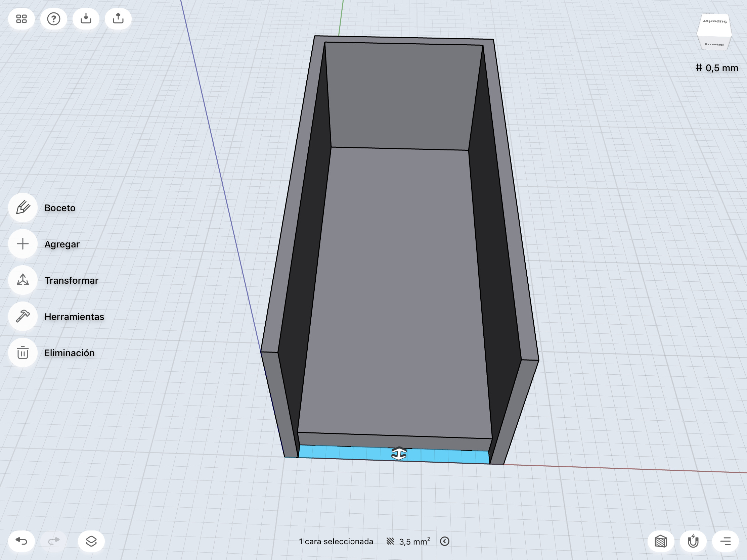Open the designs grid view icon
This screenshot has height=560, width=747.
point(21,18)
